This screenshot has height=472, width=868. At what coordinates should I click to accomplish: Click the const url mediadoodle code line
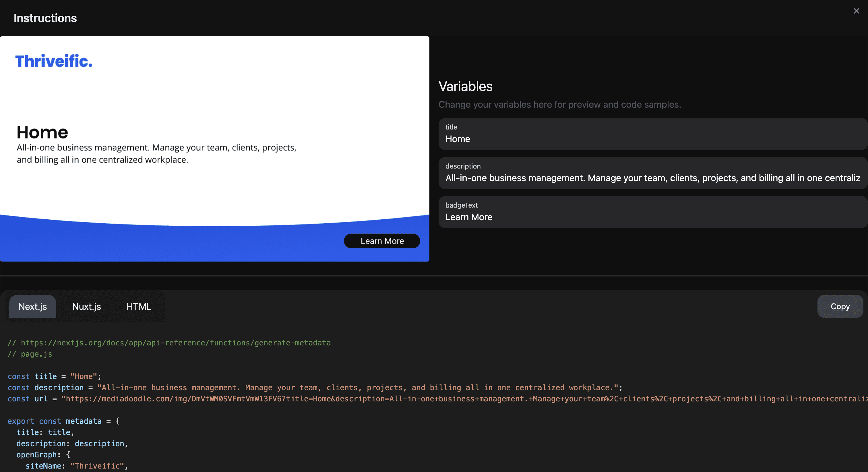(438, 399)
